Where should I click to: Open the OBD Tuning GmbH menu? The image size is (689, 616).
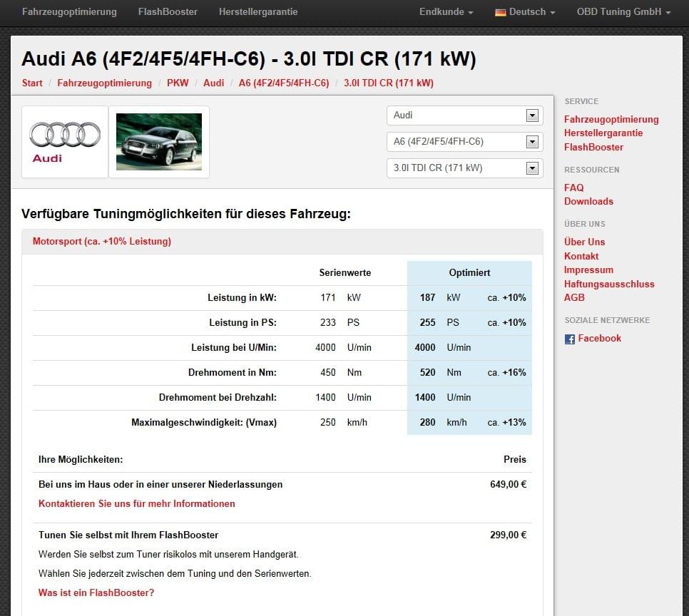click(x=623, y=12)
